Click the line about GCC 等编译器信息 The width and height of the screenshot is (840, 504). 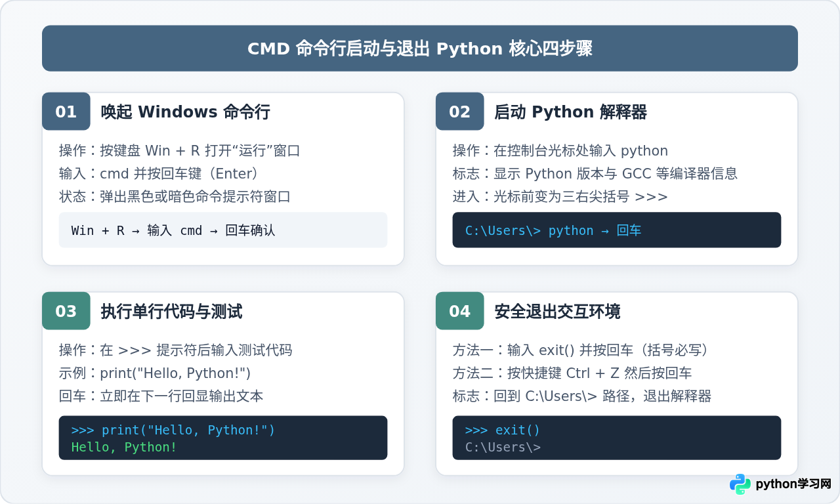pyautogui.click(x=595, y=173)
